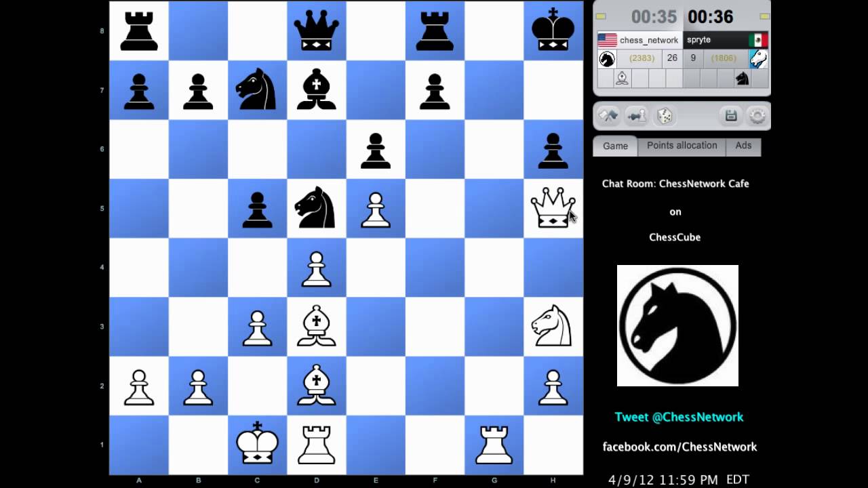Select the white queen on h5

tap(553, 207)
